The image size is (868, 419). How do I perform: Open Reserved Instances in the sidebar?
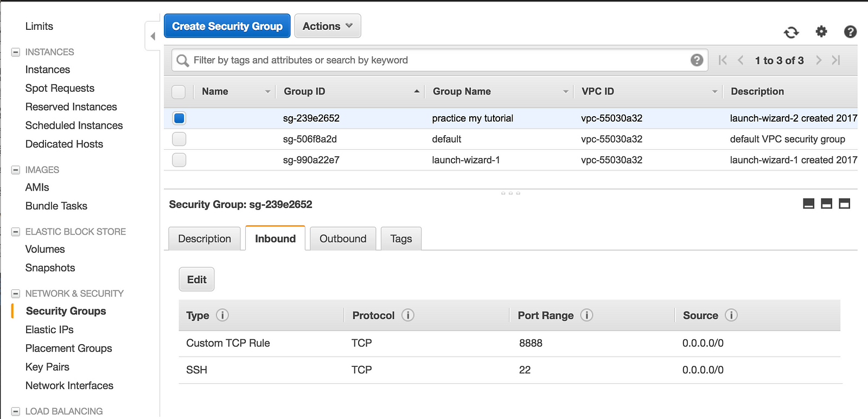pos(71,107)
